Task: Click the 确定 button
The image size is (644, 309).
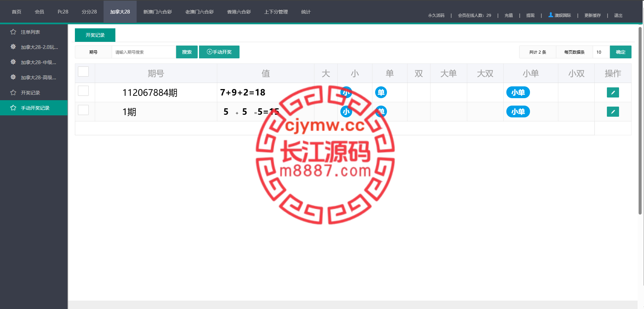Action: point(621,52)
